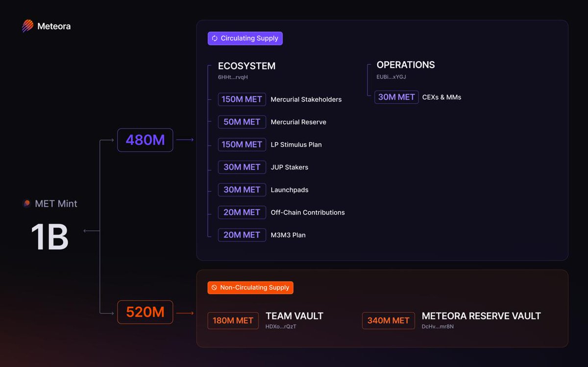This screenshot has height=367, width=588.
Task: Click the 30M MET box for Launchpads
Action: [242, 190]
